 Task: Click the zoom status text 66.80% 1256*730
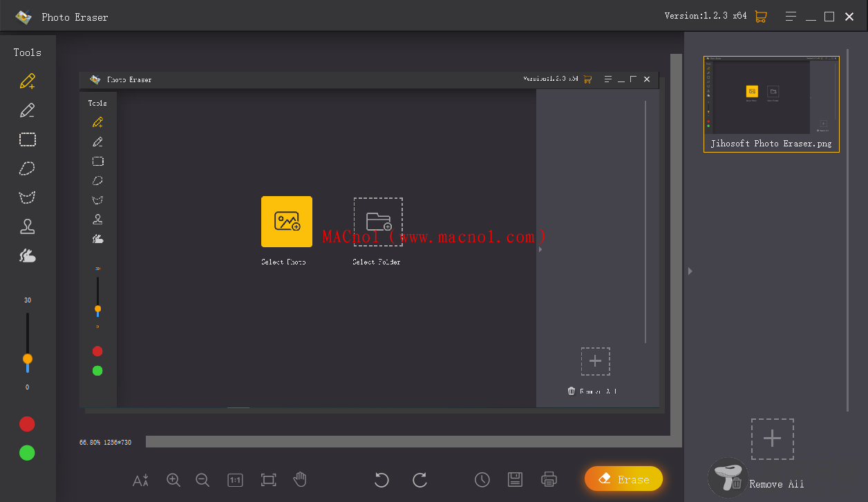(x=105, y=442)
